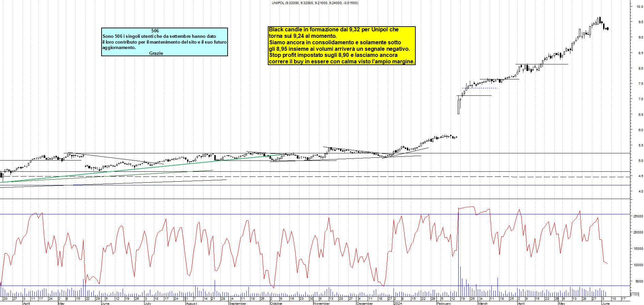Viewport: 644px width, 305px height.
Task: Click the 6.0 price axis label
Action: tap(641, 130)
